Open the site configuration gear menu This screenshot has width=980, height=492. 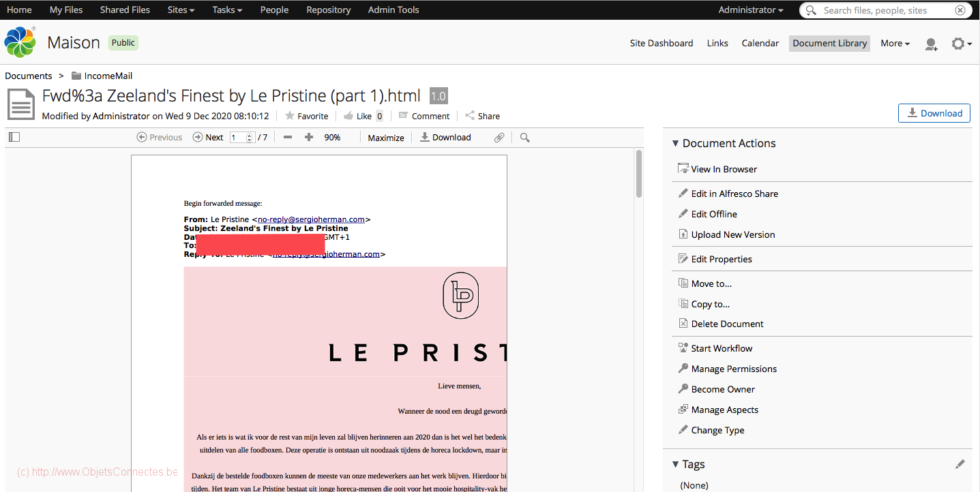961,44
